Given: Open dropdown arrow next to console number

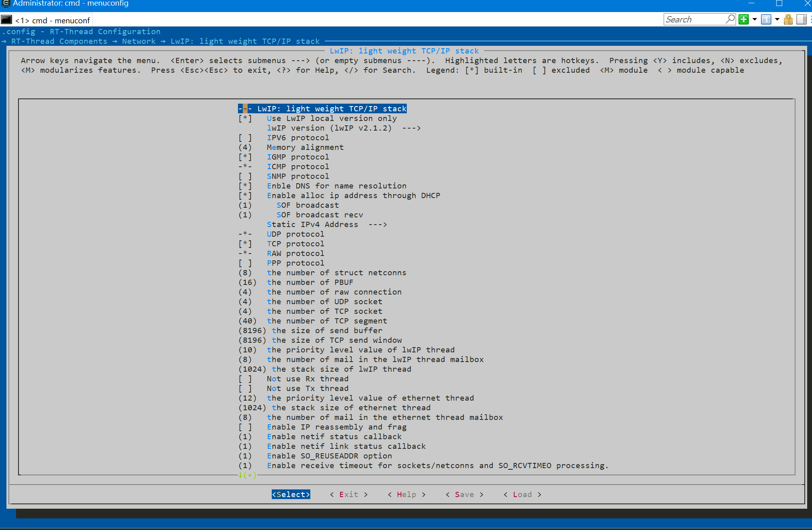Looking at the screenshot, I should (777, 19).
